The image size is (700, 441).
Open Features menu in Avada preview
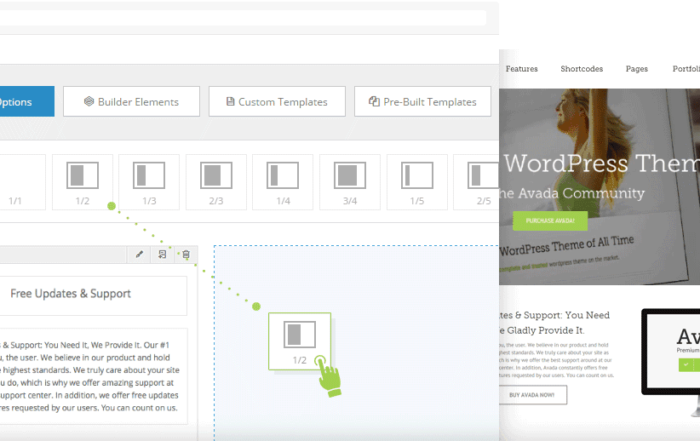pyautogui.click(x=521, y=69)
